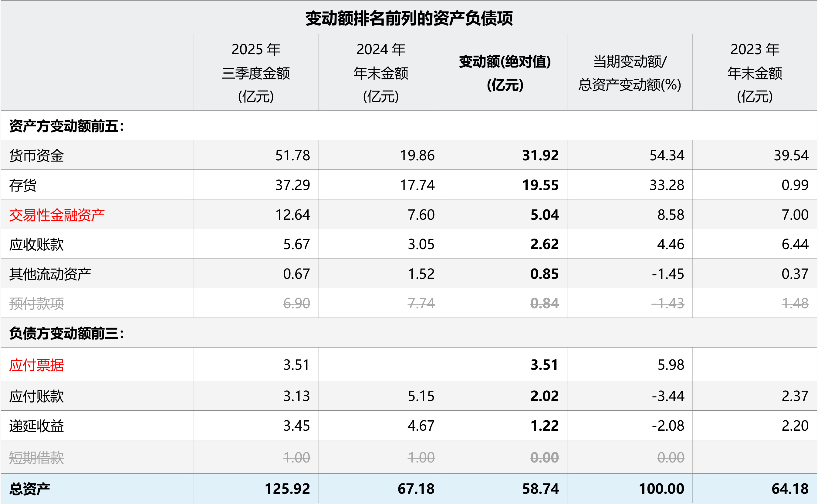
Task: Click the 总资产 total row label
Action: coord(29,489)
